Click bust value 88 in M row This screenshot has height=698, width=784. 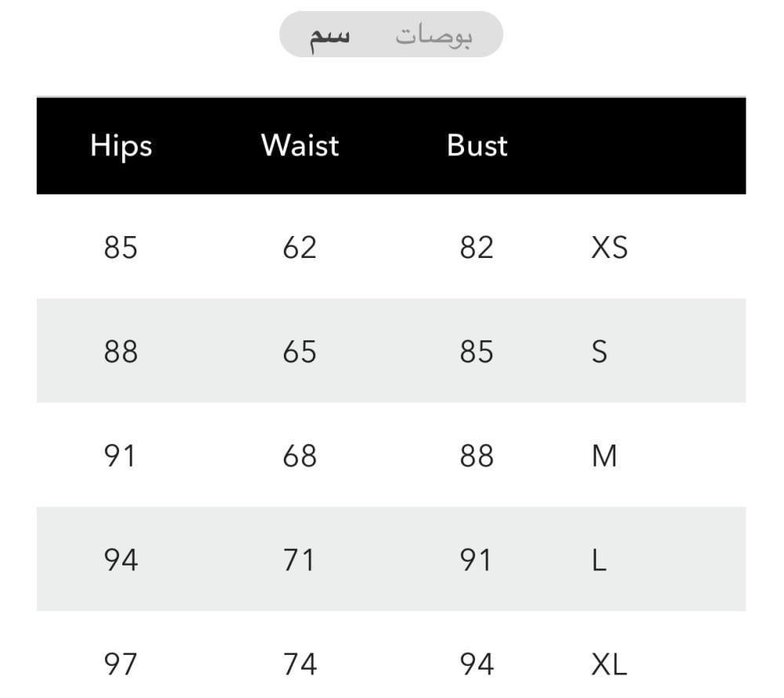pyautogui.click(x=477, y=456)
